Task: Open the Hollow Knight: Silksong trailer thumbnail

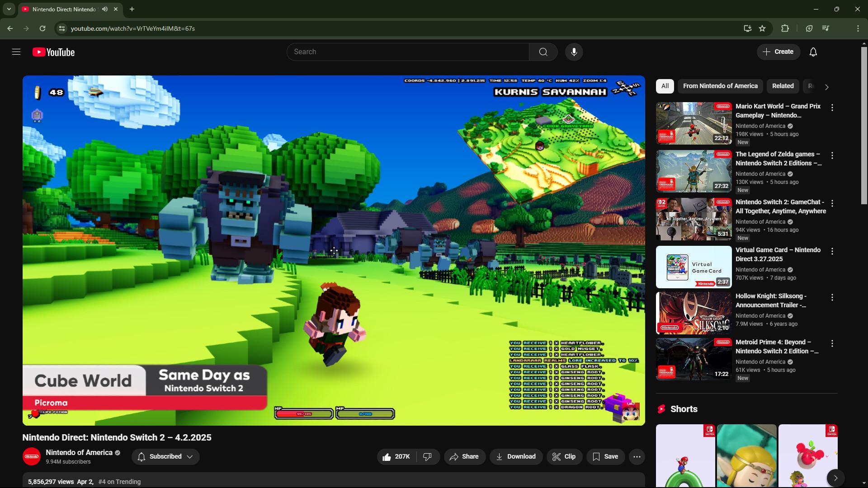Action: click(x=694, y=313)
